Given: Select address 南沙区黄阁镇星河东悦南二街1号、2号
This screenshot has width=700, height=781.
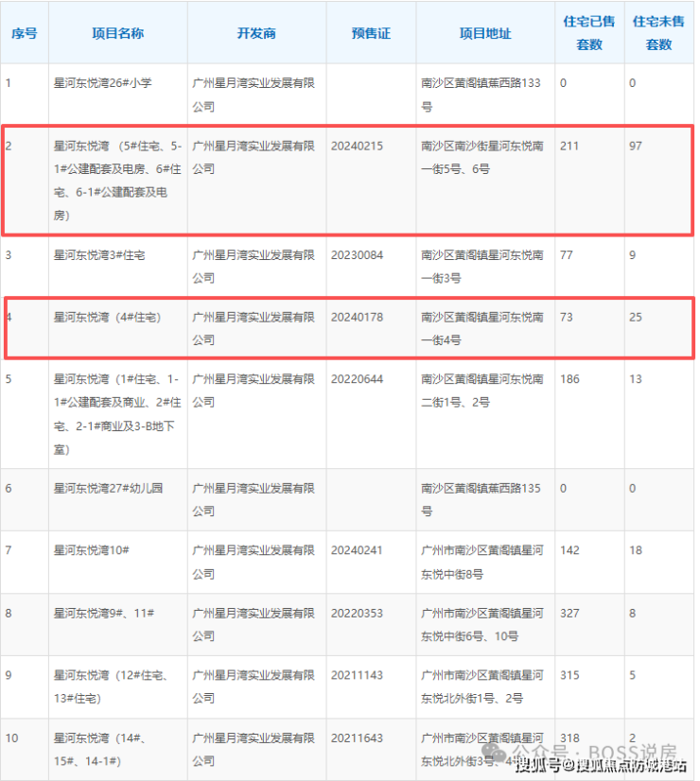Looking at the screenshot, I should tap(482, 390).
